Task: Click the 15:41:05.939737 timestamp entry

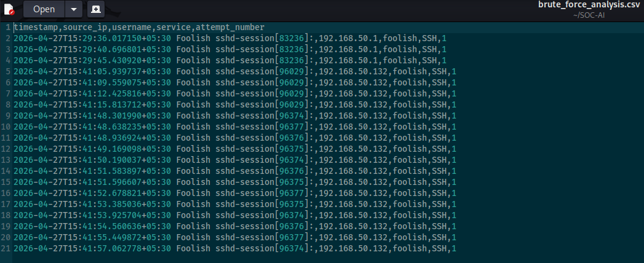Action: (x=92, y=71)
